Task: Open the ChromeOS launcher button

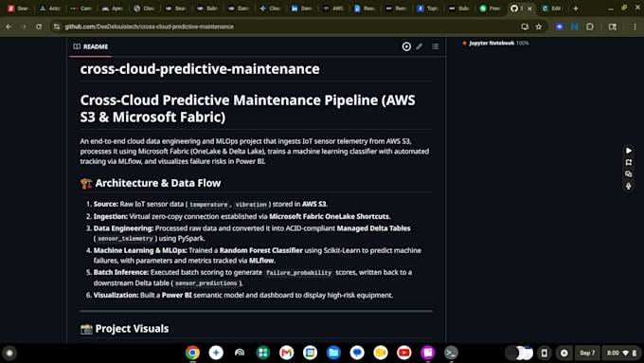Action: pyautogui.click(x=9, y=353)
